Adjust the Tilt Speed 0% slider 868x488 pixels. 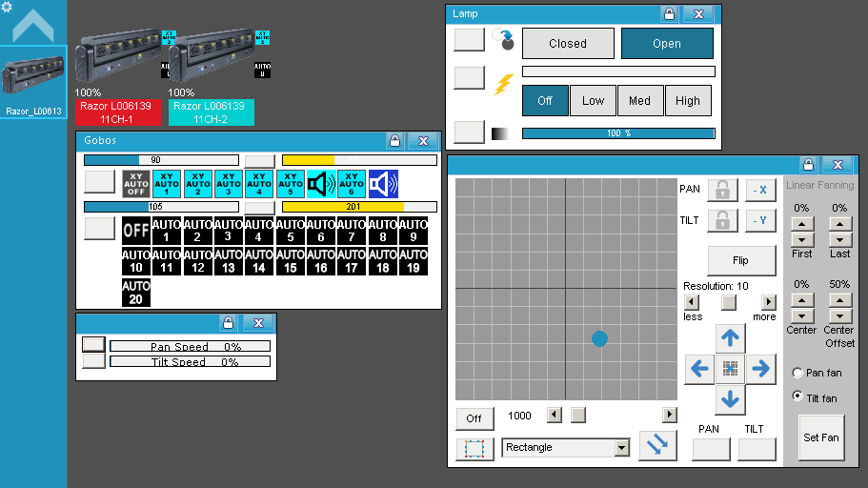pyautogui.click(x=190, y=361)
